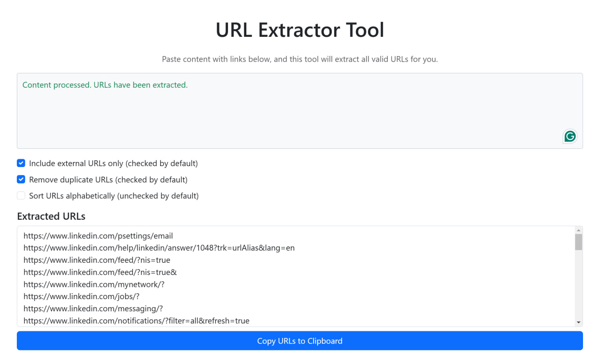598x364 pixels.
Task: Click the 'Paste content with links below' description
Action: click(300, 59)
